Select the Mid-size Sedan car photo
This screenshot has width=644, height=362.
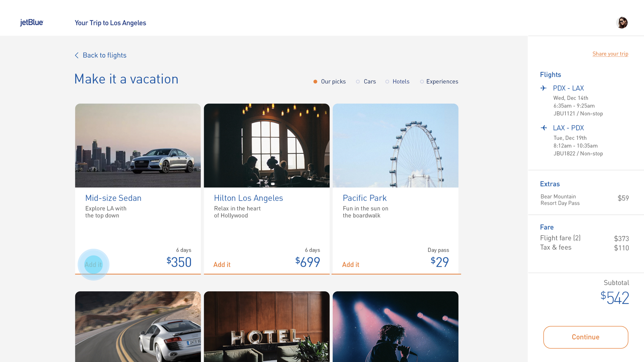(138, 145)
